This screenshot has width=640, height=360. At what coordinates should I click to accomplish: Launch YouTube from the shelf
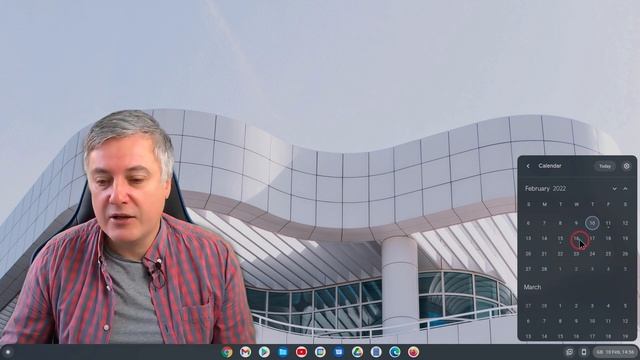coord(301,352)
